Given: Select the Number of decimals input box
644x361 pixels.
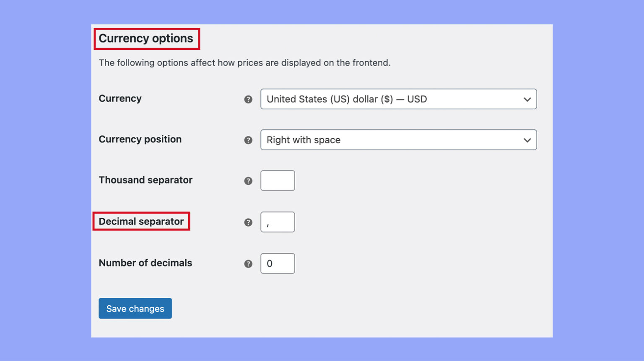Looking at the screenshot, I should [278, 263].
